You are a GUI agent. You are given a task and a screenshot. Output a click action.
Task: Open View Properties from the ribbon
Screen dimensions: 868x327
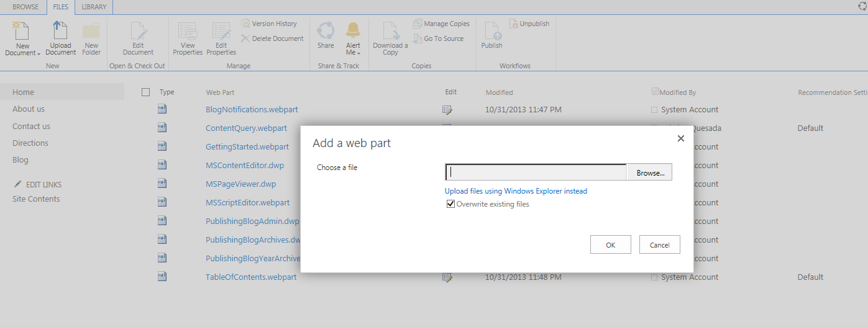tap(188, 31)
